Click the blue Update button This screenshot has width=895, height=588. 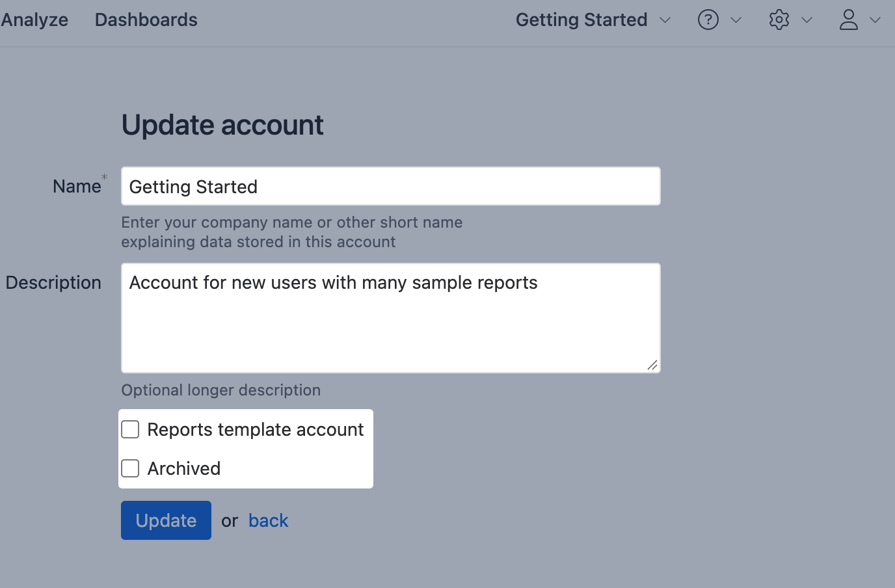[166, 520]
